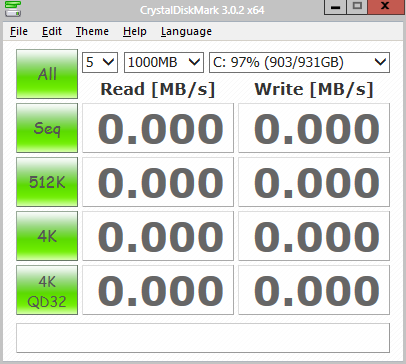Click the 512K write result value
This screenshot has width=406, height=364.
coord(314,182)
